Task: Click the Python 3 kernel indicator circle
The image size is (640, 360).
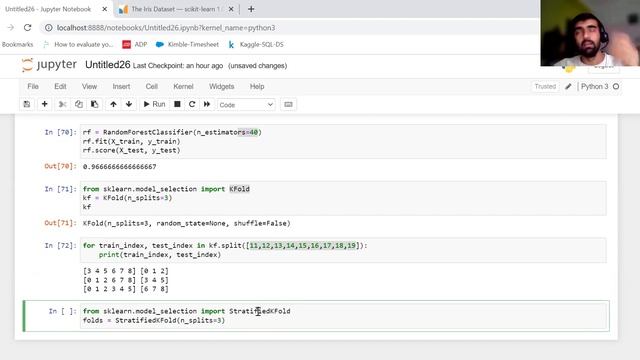Action: tap(616, 87)
